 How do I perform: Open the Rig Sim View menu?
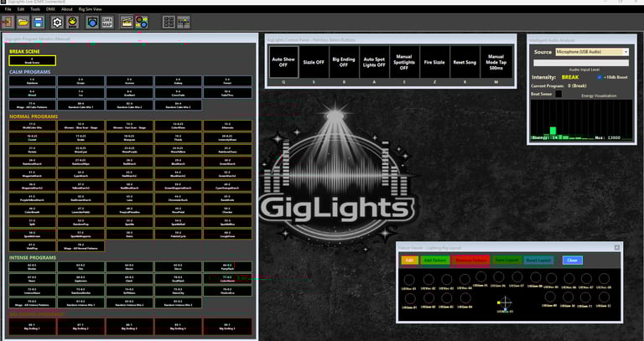click(91, 9)
